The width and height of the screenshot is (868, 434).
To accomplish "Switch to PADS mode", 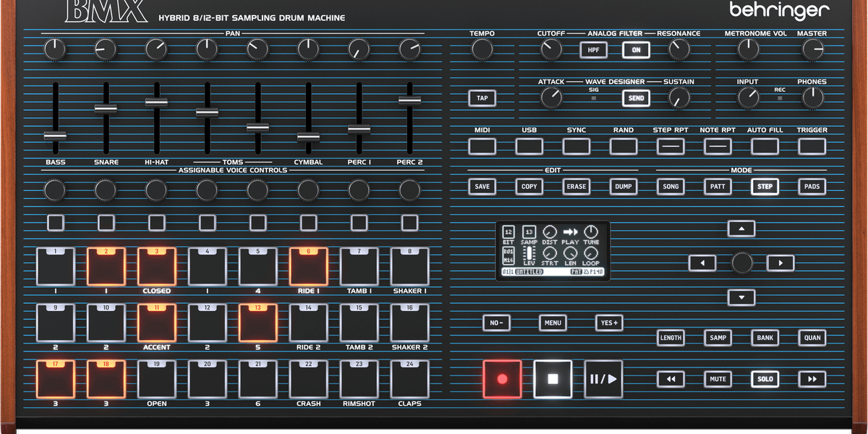I will (812, 186).
